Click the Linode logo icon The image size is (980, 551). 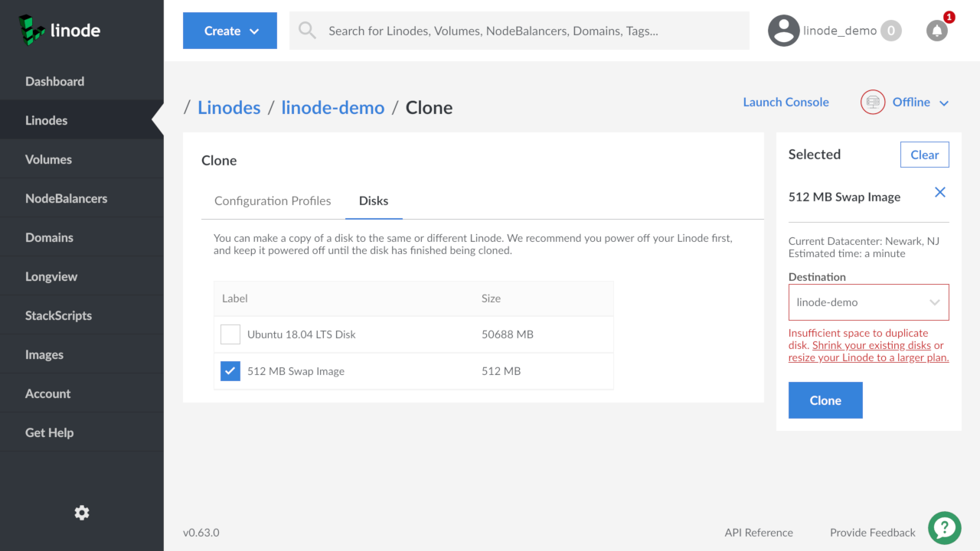tap(31, 29)
